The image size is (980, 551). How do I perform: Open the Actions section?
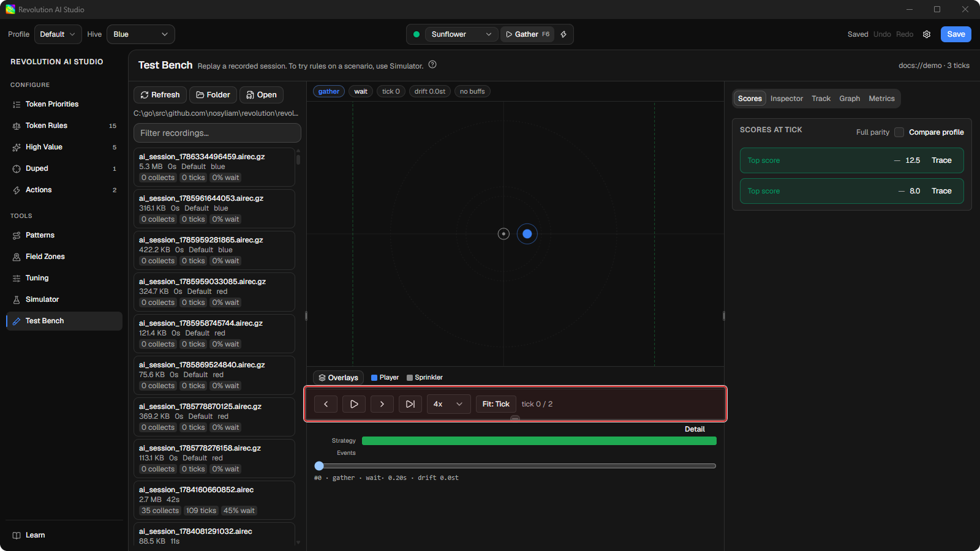coord(64,190)
